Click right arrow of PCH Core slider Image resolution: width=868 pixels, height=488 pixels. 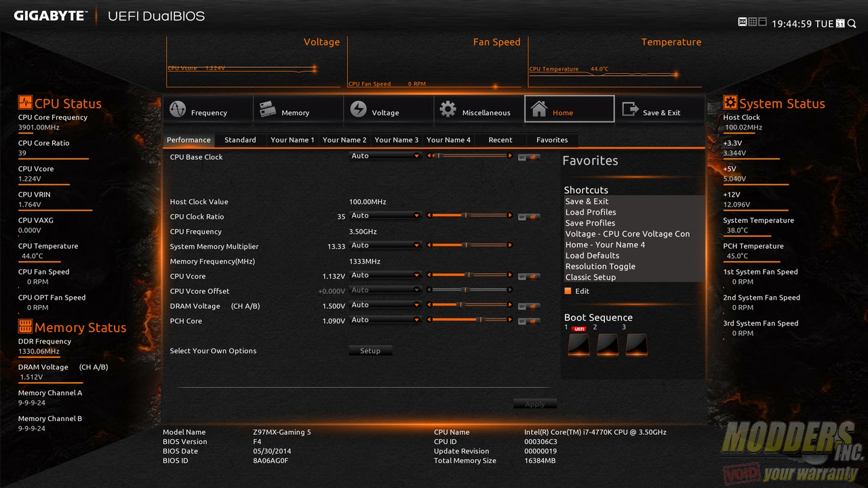(x=511, y=320)
